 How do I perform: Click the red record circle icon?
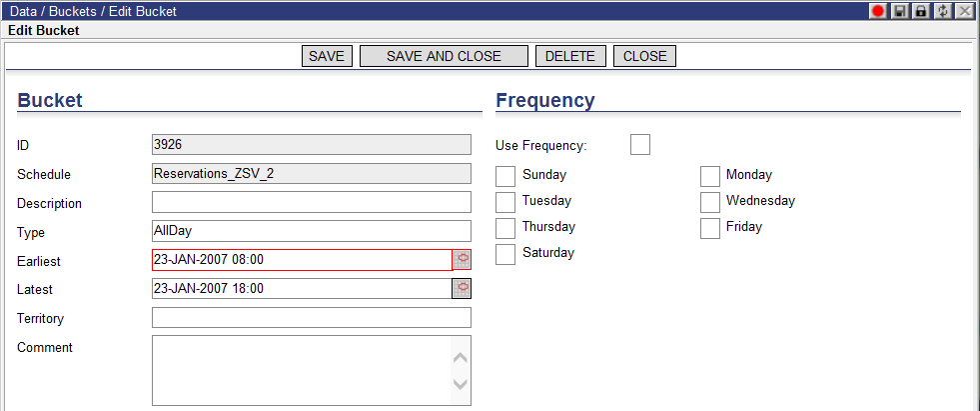(879, 11)
